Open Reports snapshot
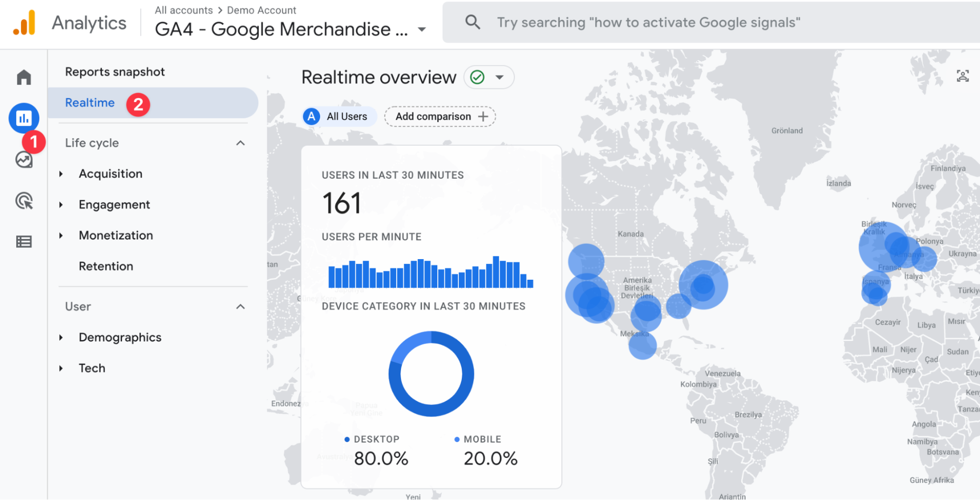The width and height of the screenshot is (980, 500). (x=115, y=72)
